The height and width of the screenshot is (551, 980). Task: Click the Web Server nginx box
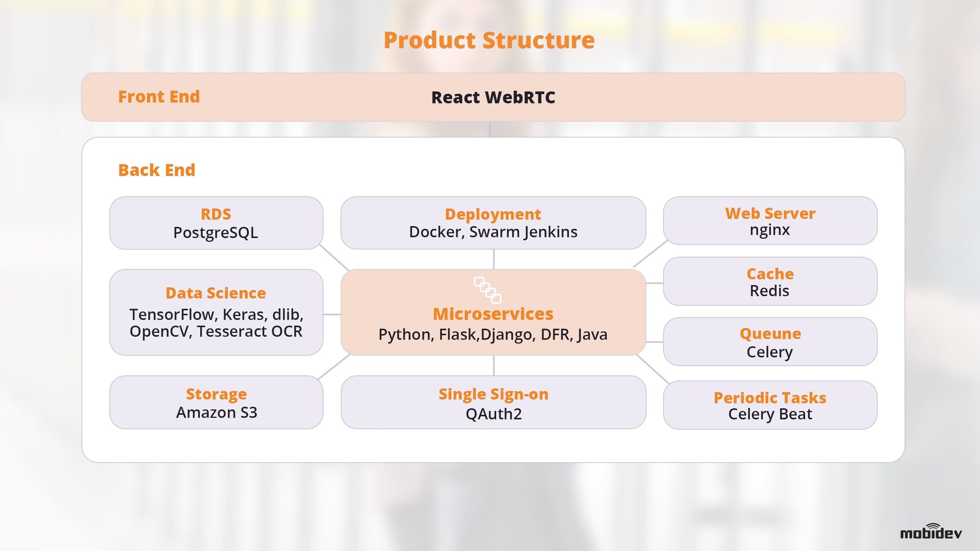pyautogui.click(x=770, y=221)
